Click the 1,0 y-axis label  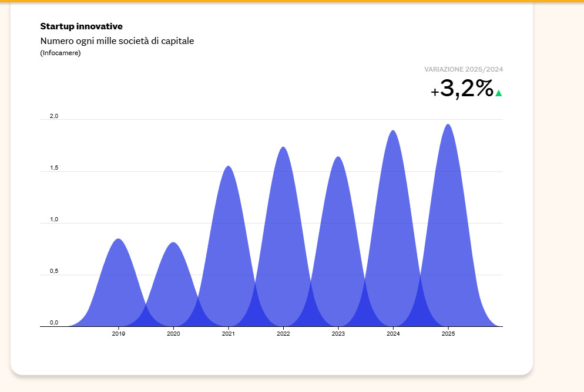tap(53, 219)
